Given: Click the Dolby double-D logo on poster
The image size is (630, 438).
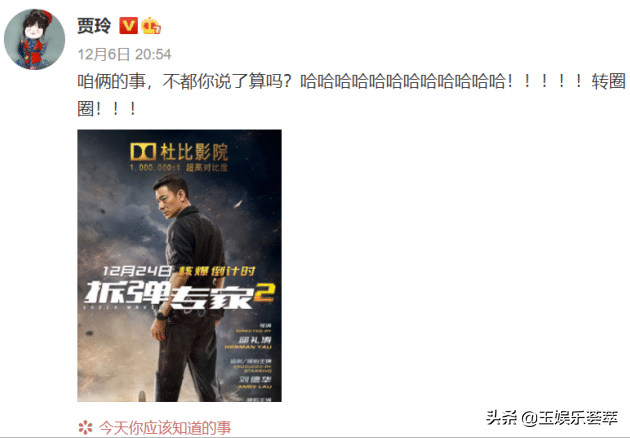Looking at the screenshot, I should click(143, 152).
